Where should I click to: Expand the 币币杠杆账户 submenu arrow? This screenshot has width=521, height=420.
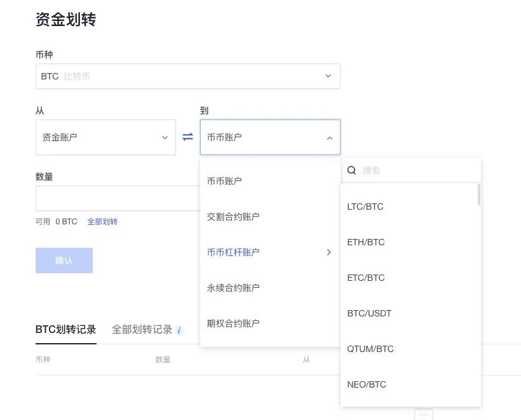coord(328,252)
